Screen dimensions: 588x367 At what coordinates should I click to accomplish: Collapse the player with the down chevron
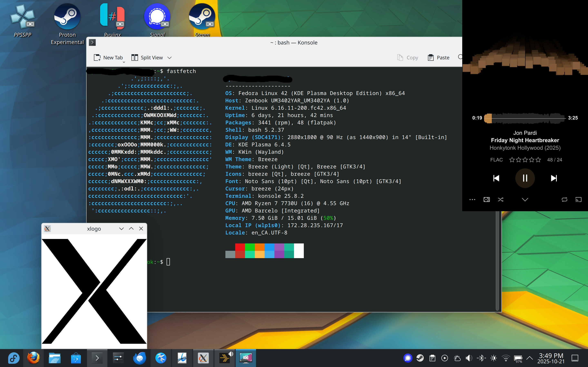pos(525,200)
